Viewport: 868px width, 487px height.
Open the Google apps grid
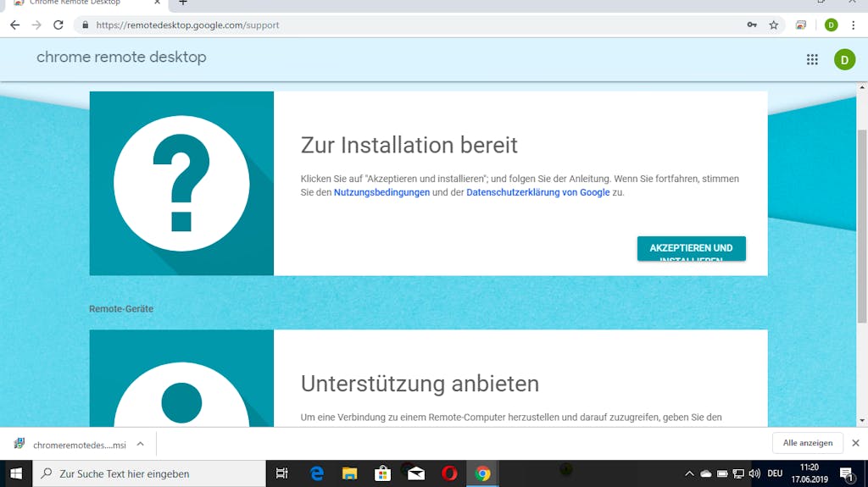(812, 59)
